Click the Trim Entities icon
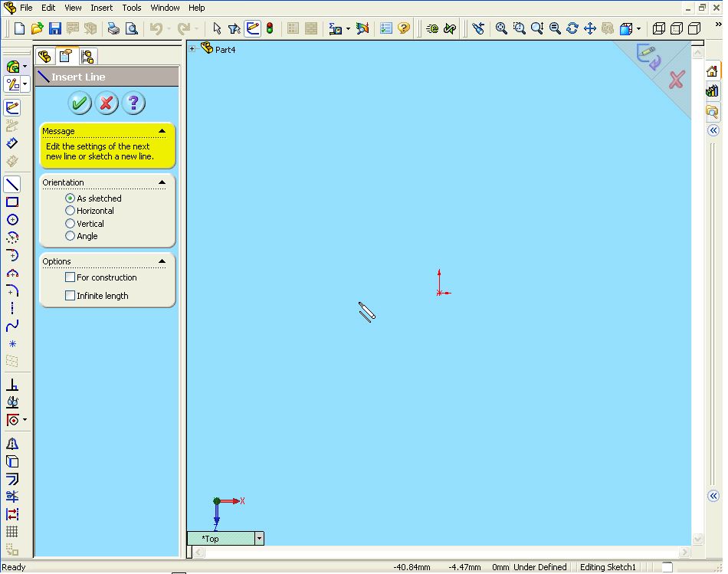Screen dimensions: 728x574 (12, 497)
